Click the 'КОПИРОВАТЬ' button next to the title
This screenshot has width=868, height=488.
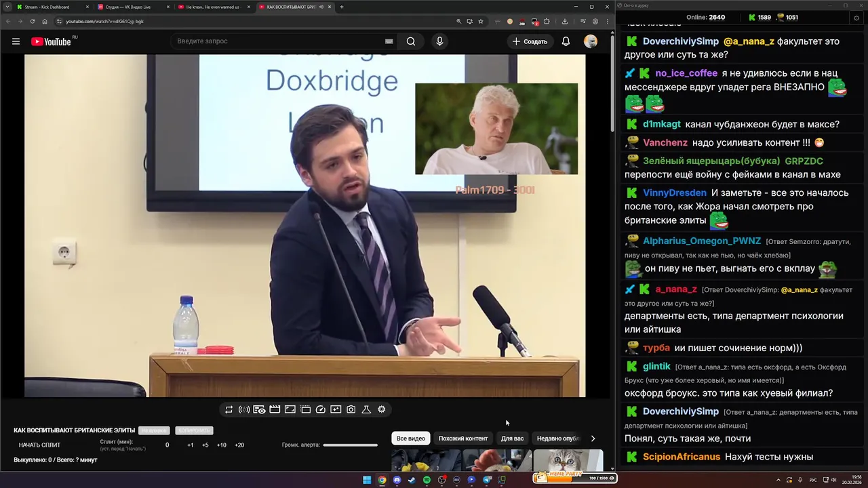(x=194, y=430)
